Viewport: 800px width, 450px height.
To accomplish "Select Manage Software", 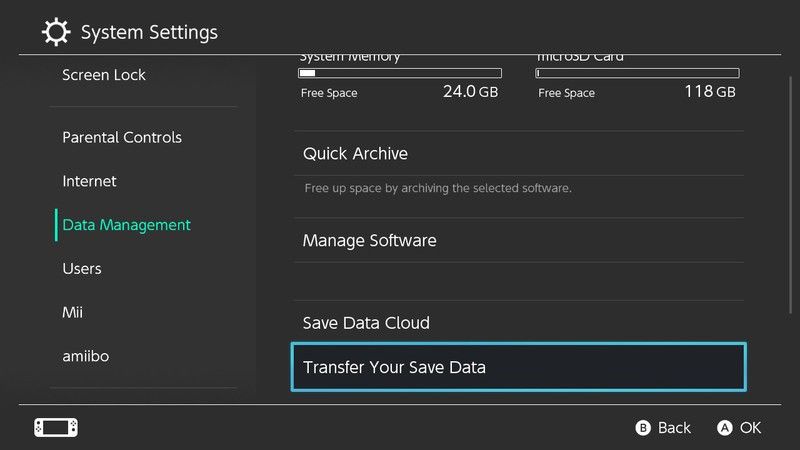I will click(369, 241).
